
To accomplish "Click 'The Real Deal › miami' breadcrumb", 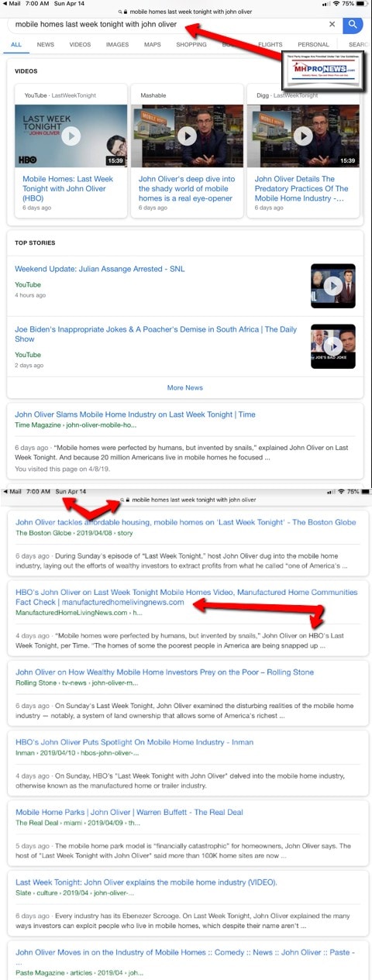I will pyautogui.click(x=77, y=823).
